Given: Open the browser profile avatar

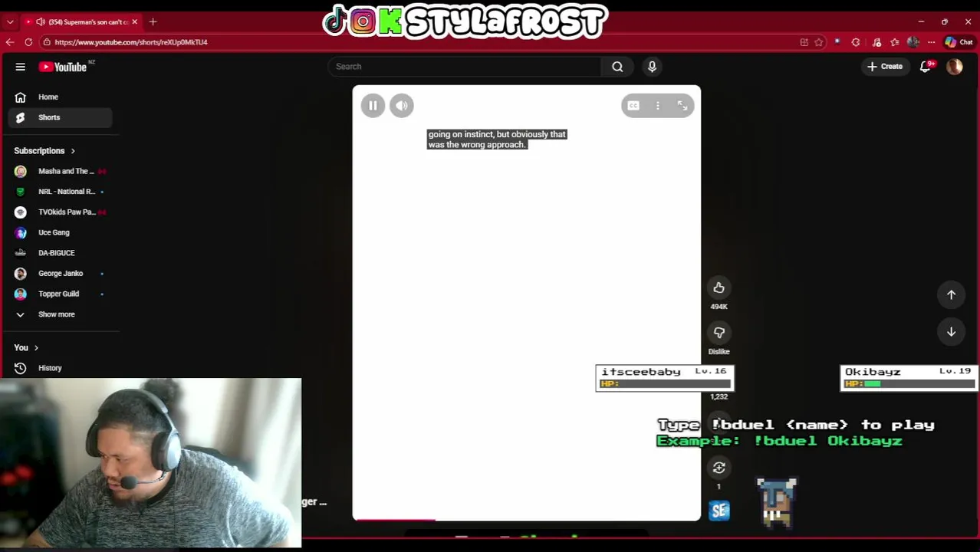Looking at the screenshot, I should [x=913, y=42].
